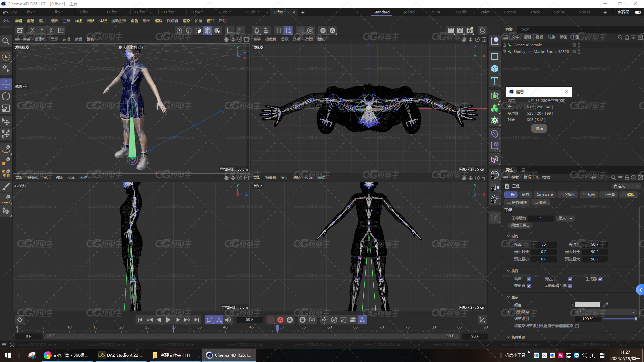Enable snapping magnet icon

[x=257, y=31]
